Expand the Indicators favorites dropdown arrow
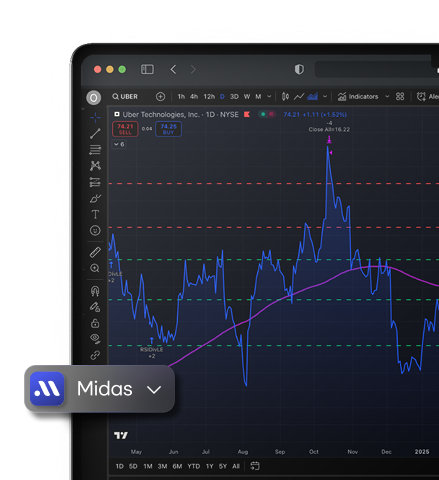 point(387,97)
